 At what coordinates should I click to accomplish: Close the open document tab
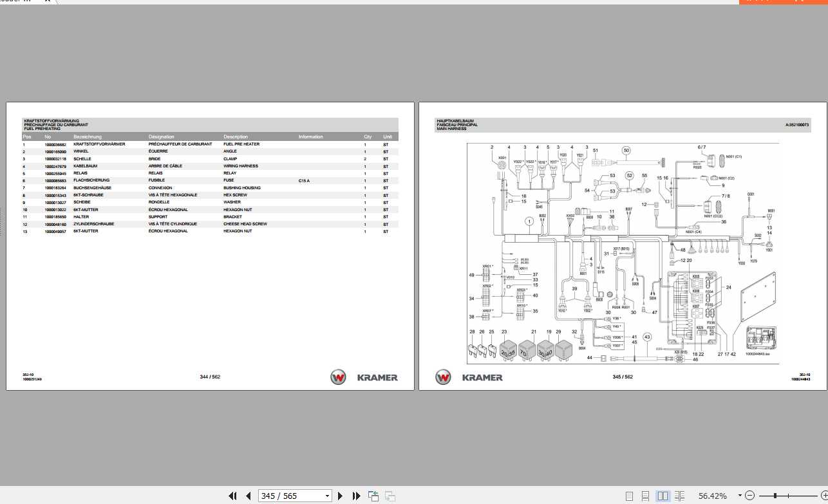[x=49, y=1]
